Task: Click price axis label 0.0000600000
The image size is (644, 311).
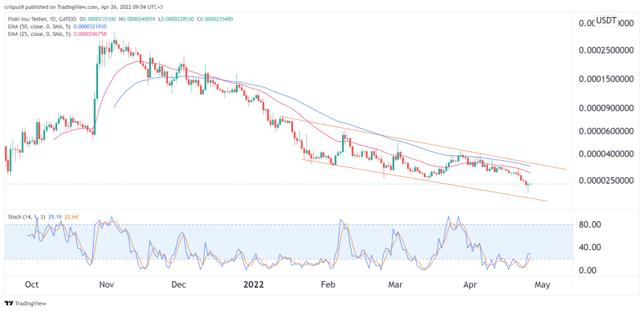Action: point(607,132)
